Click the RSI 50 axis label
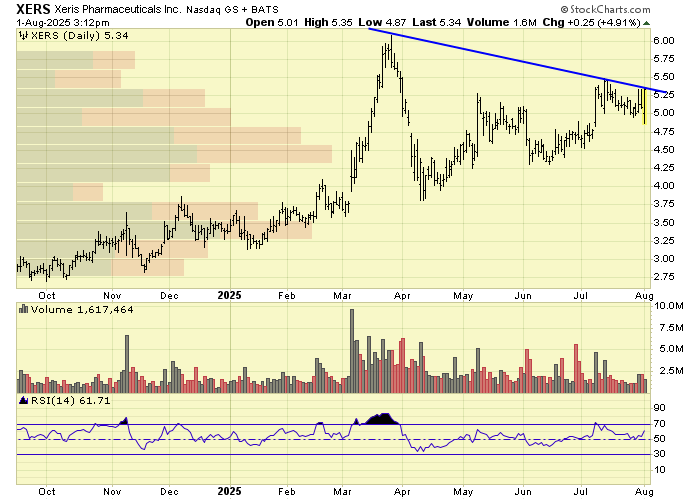This screenshot has width=700, height=500. click(659, 439)
